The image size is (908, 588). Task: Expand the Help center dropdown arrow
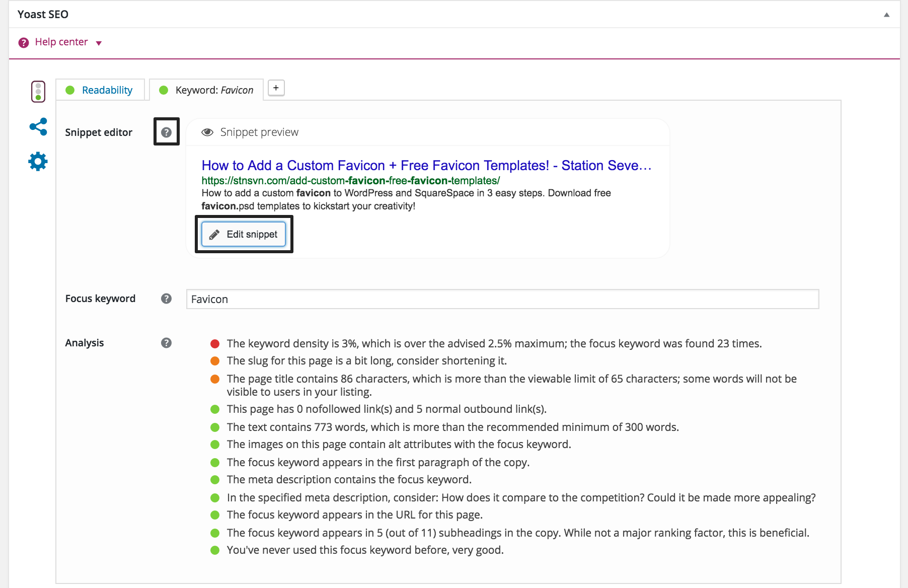pyautogui.click(x=99, y=43)
